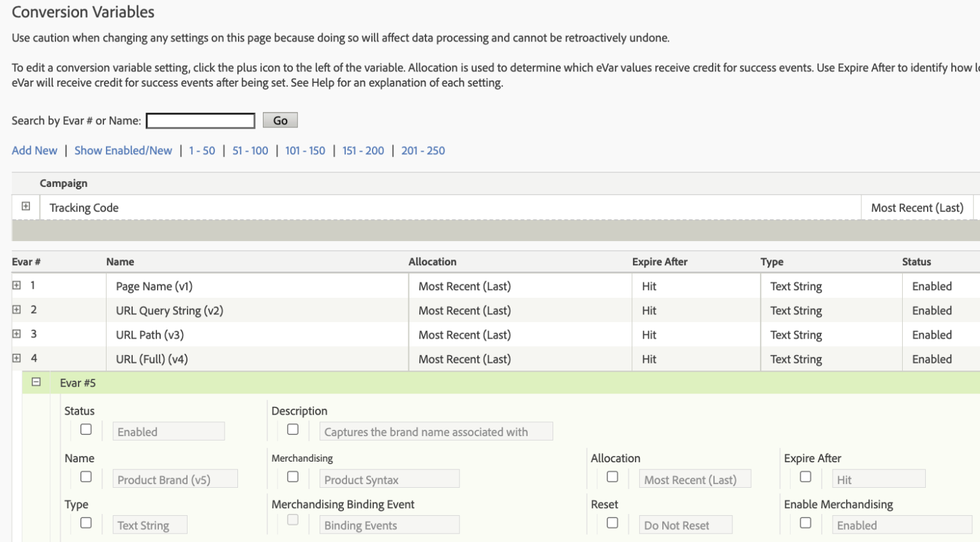Screen dimensions: 980x542
Task: Open the Merchandising Product Syntax dropdown
Action: click(x=389, y=480)
